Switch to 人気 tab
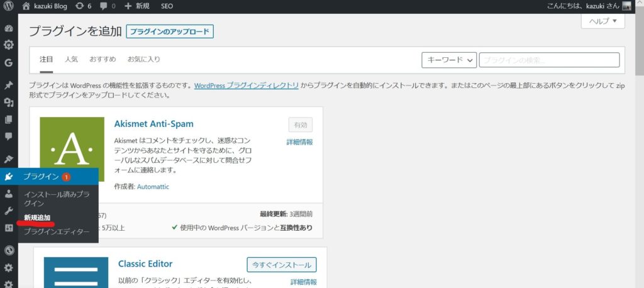The height and width of the screenshot is (288, 644). pyautogui.click(x=71, y=59)
